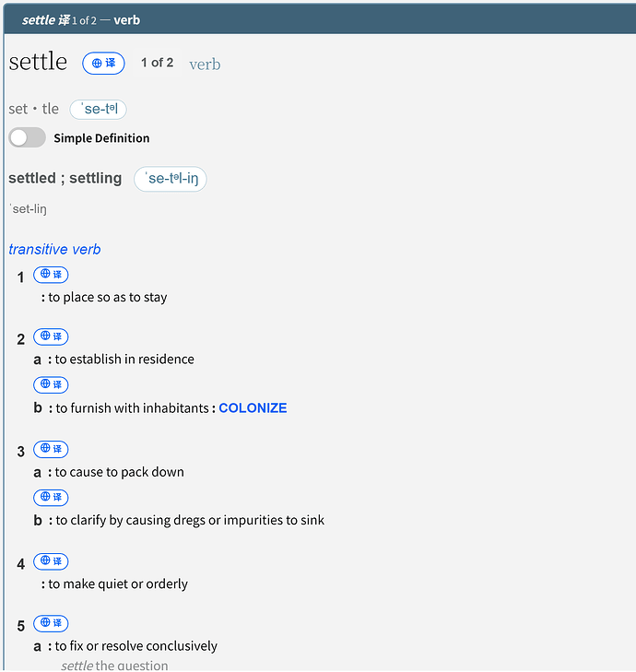
Task: Play the 'se-təl pronunciation
Action: [x=98, y=110]
